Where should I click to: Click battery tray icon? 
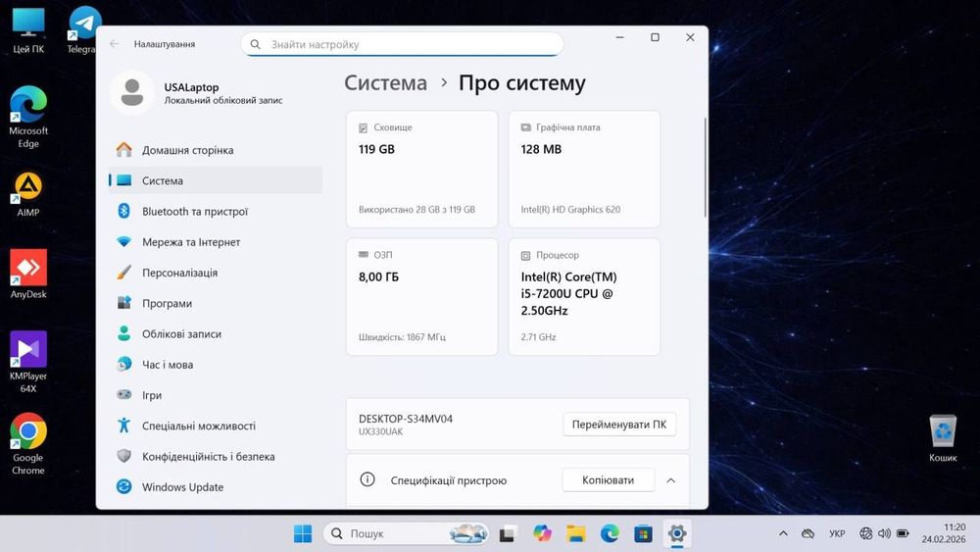903,533
